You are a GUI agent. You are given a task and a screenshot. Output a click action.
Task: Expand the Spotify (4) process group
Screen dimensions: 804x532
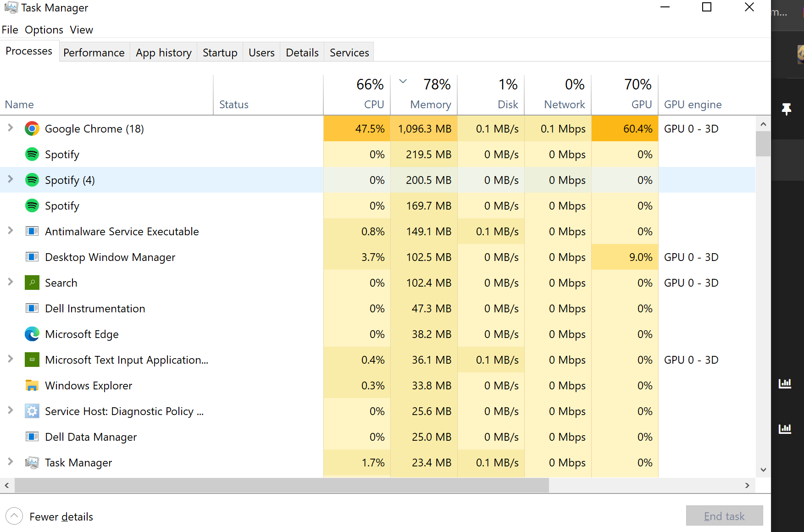coord(10,179)
